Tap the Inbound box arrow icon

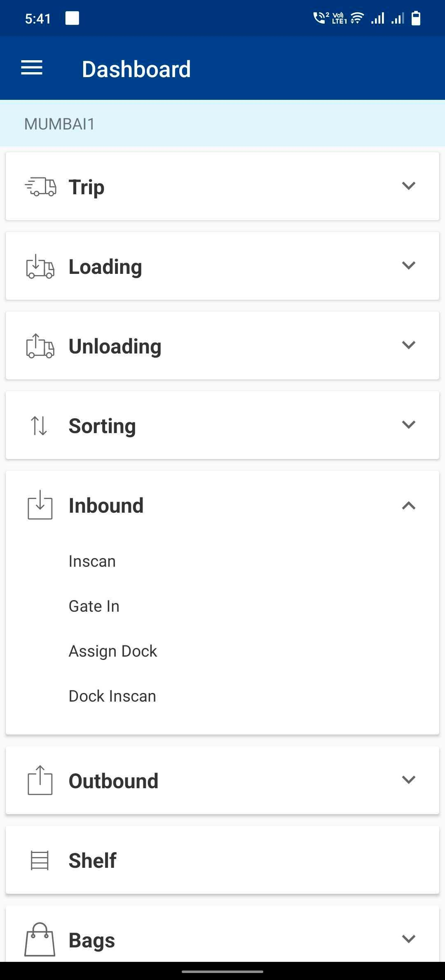pos(40,505)
